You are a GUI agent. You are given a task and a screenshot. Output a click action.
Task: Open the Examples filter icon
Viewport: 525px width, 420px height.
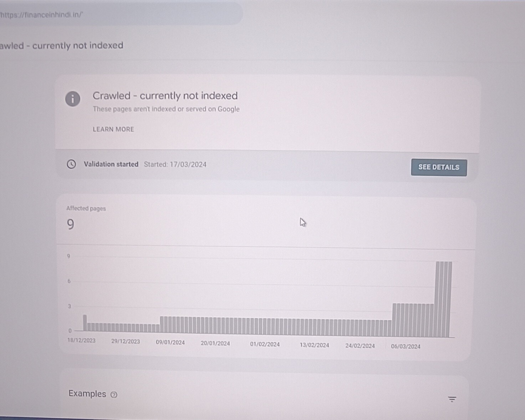click(452, 399)
